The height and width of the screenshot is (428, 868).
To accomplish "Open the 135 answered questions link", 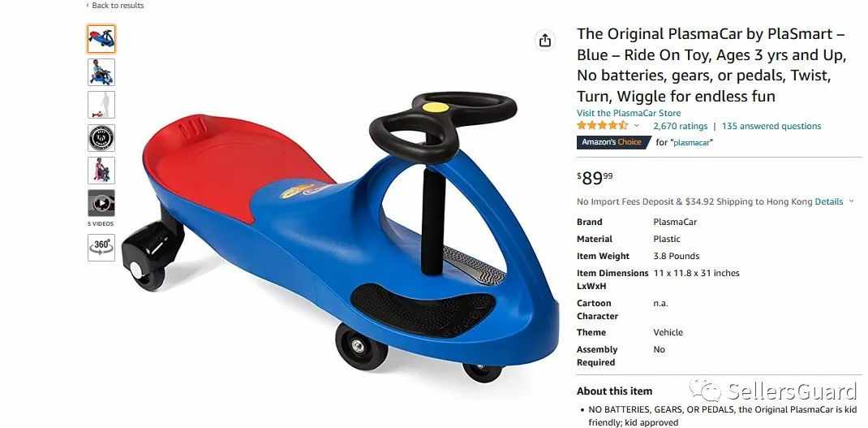I will 771,126.
